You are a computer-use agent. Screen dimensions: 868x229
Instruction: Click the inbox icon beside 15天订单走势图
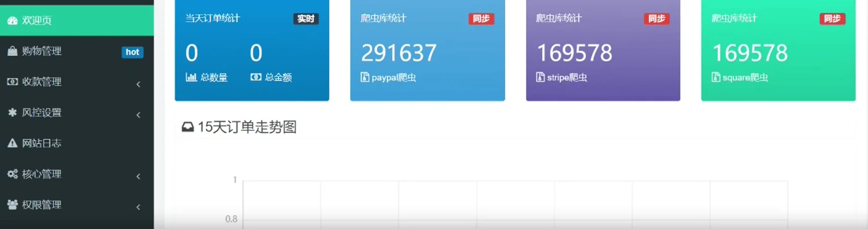[x=188, y=127]
